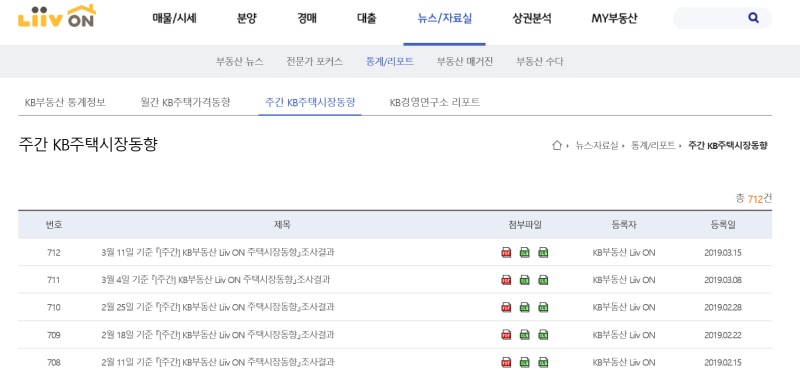Viewport: 800px width, 372px height.
Task: Open the 경매 main menu
Action: (307, 19)
